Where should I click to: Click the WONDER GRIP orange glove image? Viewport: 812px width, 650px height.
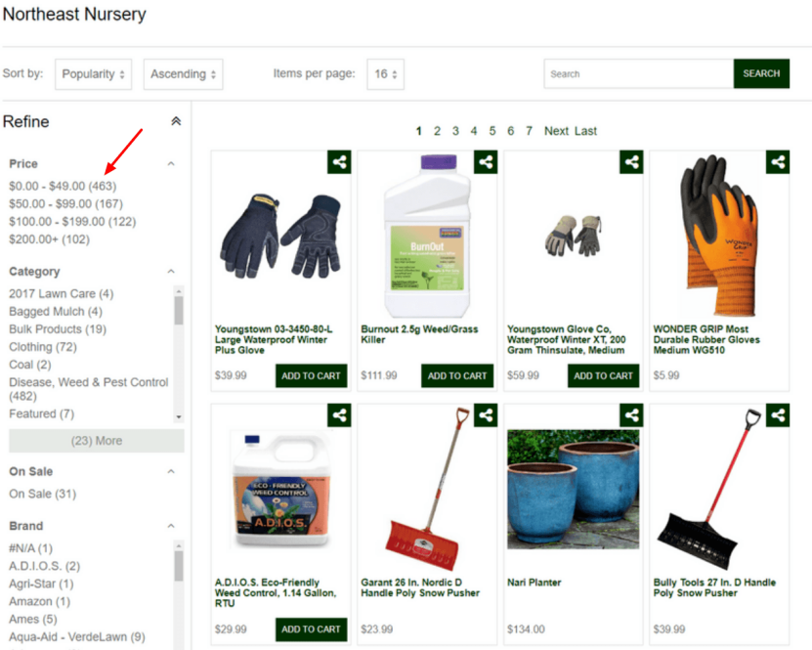[719, 236]
